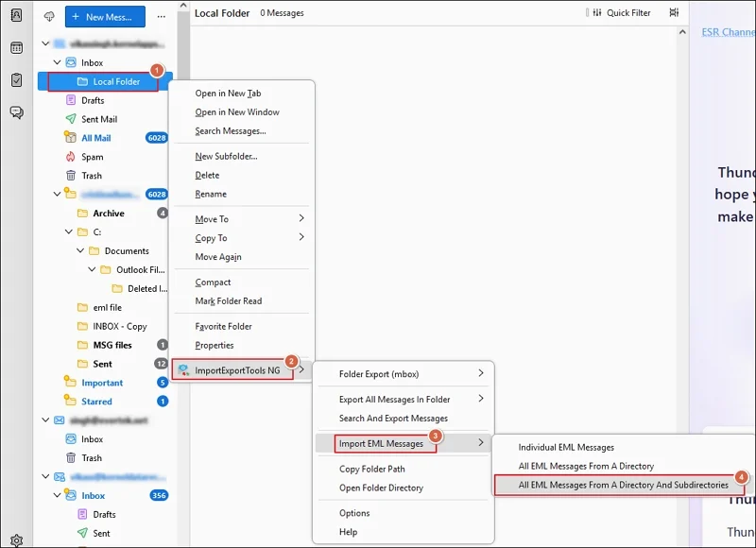Choose Copy Folder Path
756x548 pixels.
click(371, 469)
